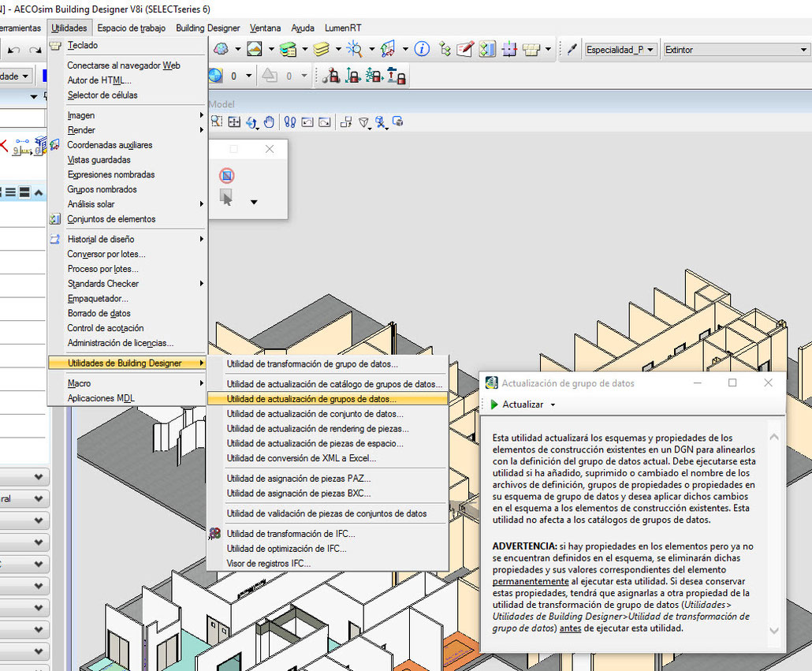This screenshot has width=812, height=671.
Task: Open the Ayuda menu
Action: tap(303, 28)
